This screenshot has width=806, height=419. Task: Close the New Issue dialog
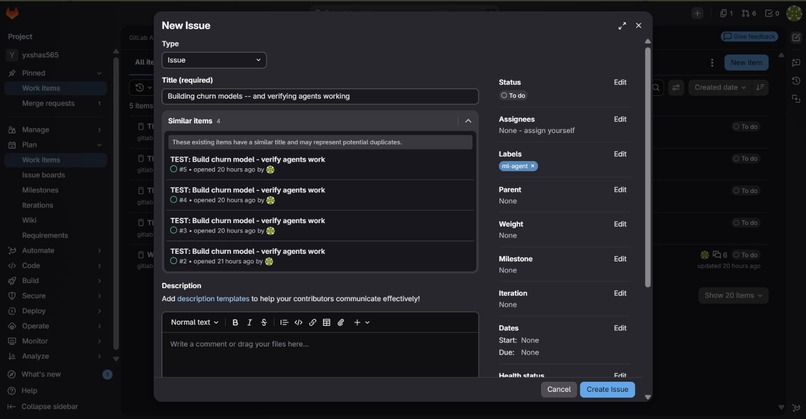[638, 26]
